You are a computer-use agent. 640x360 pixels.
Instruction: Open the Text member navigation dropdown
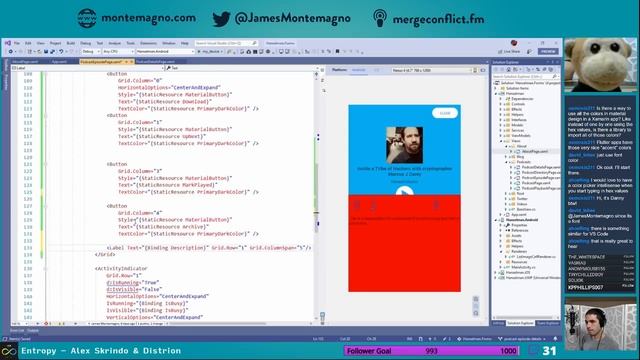(x=240, y=68)
